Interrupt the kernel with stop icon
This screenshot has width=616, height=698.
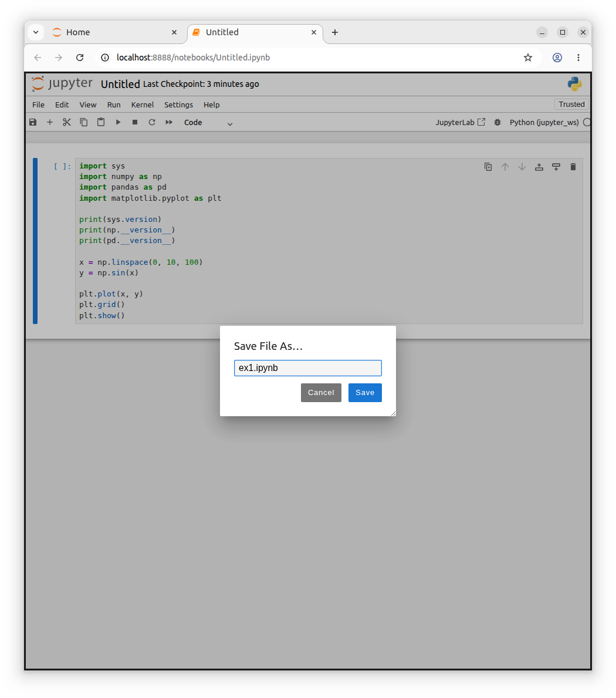135,122
